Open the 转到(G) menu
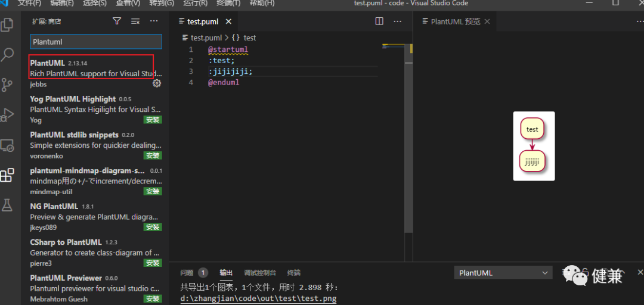 click(x=162, y=4)
